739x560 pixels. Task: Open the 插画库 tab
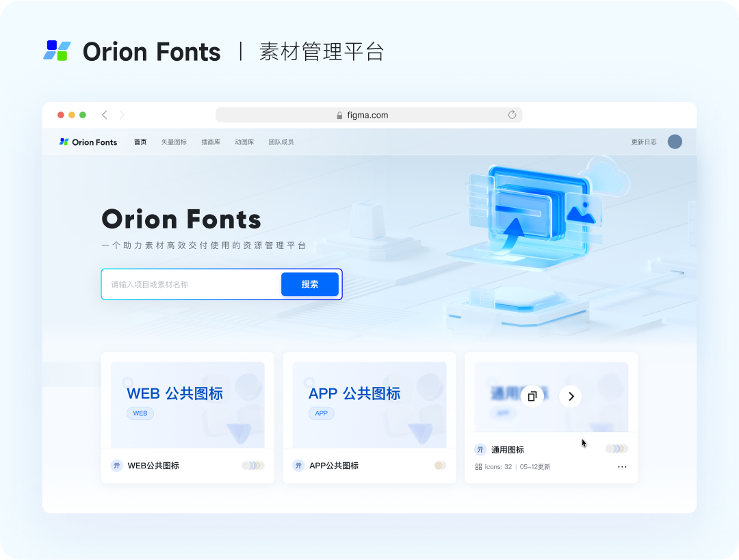click(211, 142)
